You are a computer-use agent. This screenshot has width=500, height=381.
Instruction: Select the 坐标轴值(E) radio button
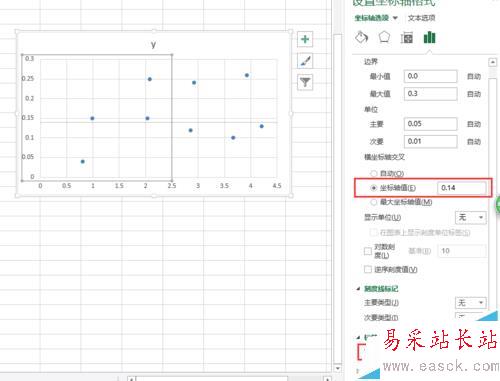click(x=374, y=188)
